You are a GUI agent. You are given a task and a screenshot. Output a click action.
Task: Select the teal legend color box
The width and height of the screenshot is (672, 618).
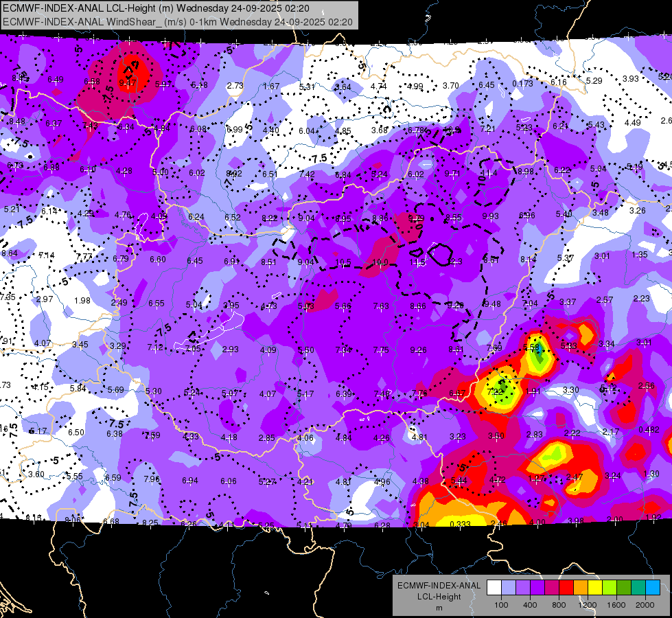pyautogui.click(x=638, y=587)
